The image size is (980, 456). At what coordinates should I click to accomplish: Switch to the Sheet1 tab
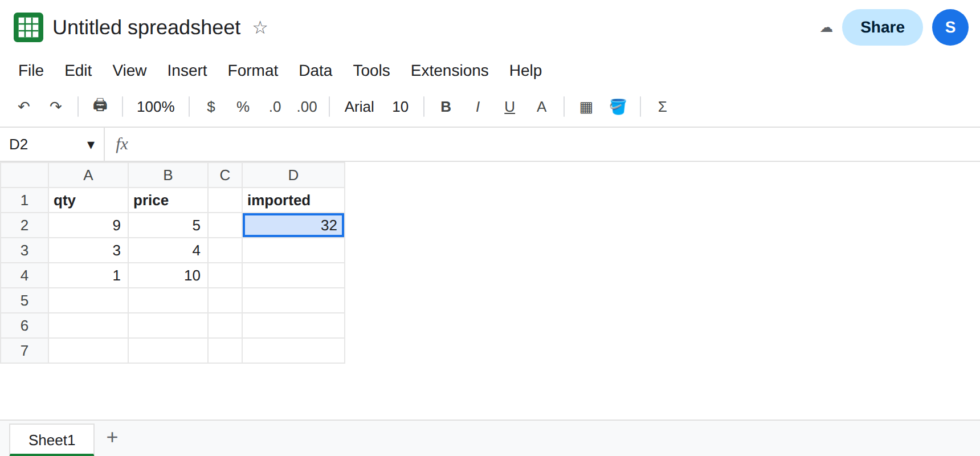pyautogui.click(x=52, y=440)
